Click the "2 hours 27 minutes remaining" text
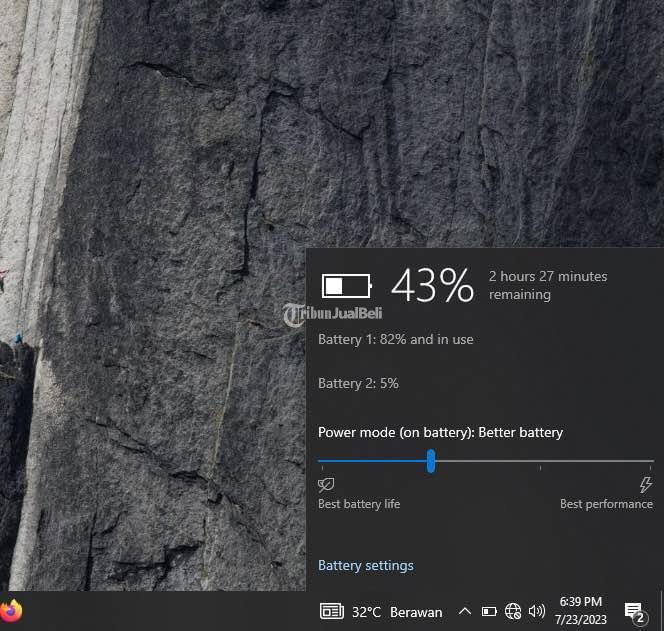Image resolution: width=664 pixels, height=631 pixels. coord(547,285)
